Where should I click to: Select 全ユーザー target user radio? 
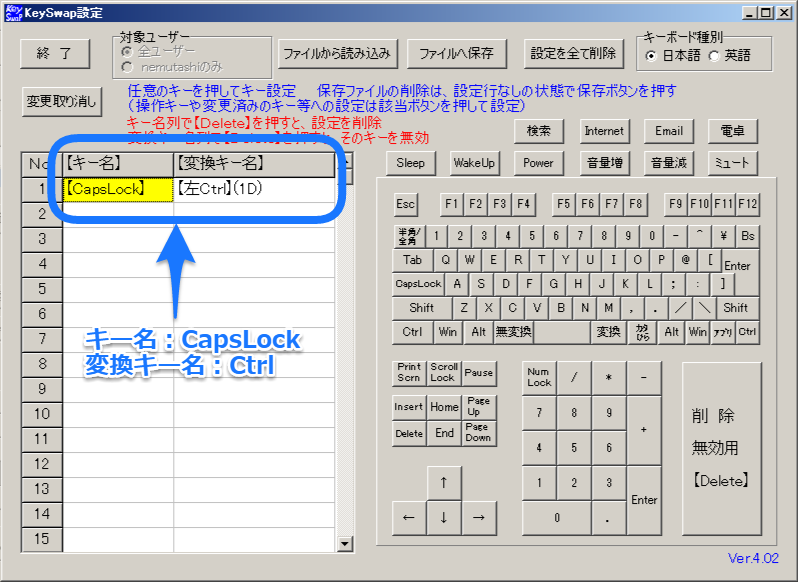(x=158, y=51)
